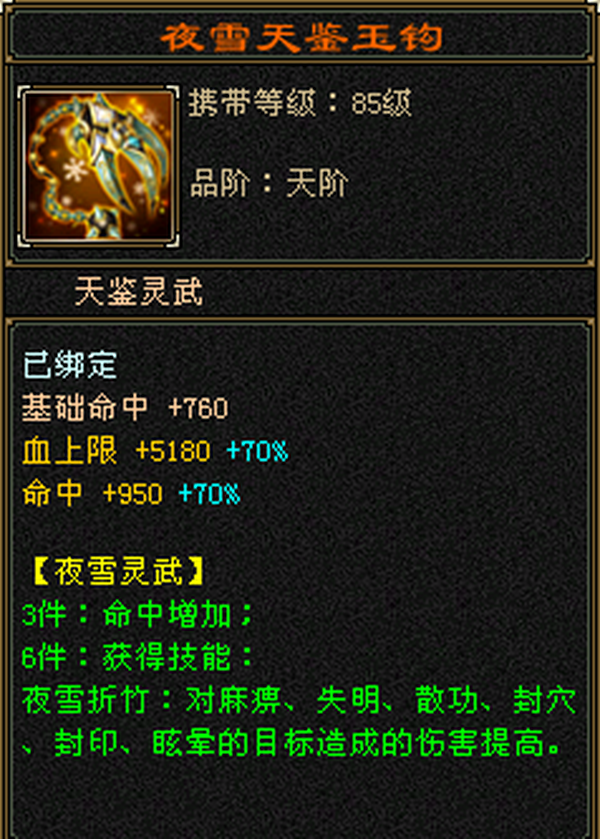
Task: Click the 封印、眩晕 skill description line
Action: coord(292,743)
